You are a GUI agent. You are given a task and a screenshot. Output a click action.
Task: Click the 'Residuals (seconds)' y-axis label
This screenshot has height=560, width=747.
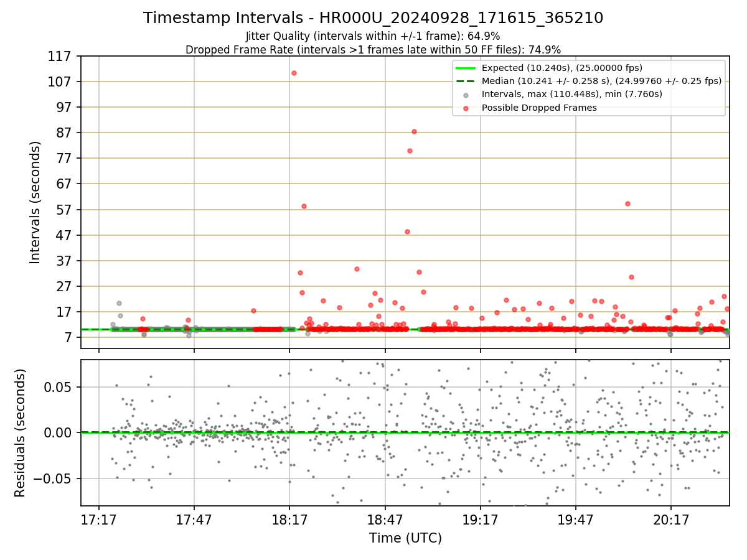pos(20,433)
